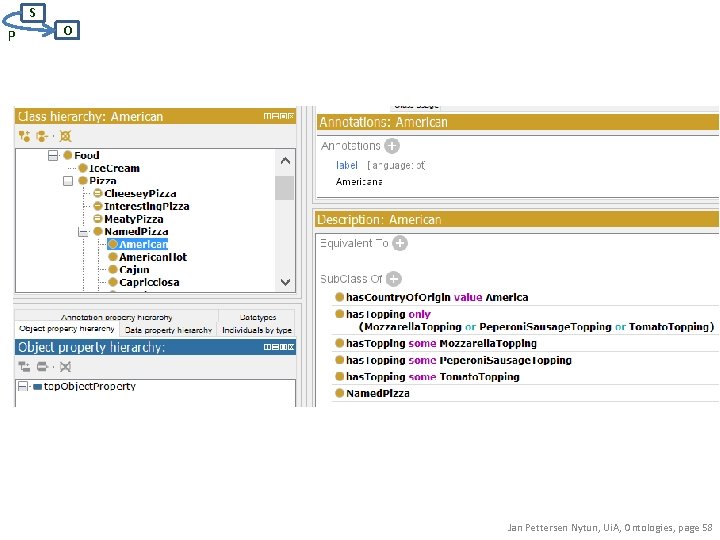This screenshot has width=720, height=540.
Task: Click the 'Description: American' panel header
Action: [517, 219]
